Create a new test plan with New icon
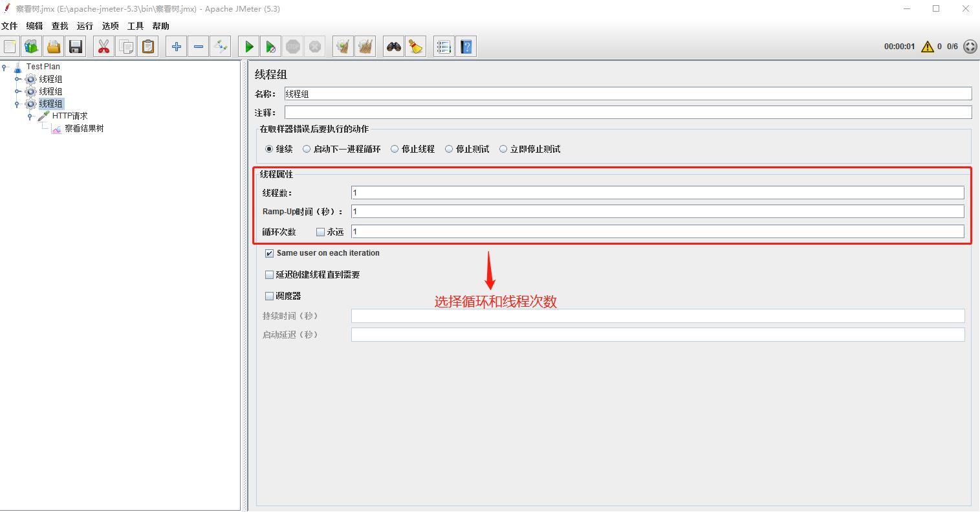 (x=10, y=47)
